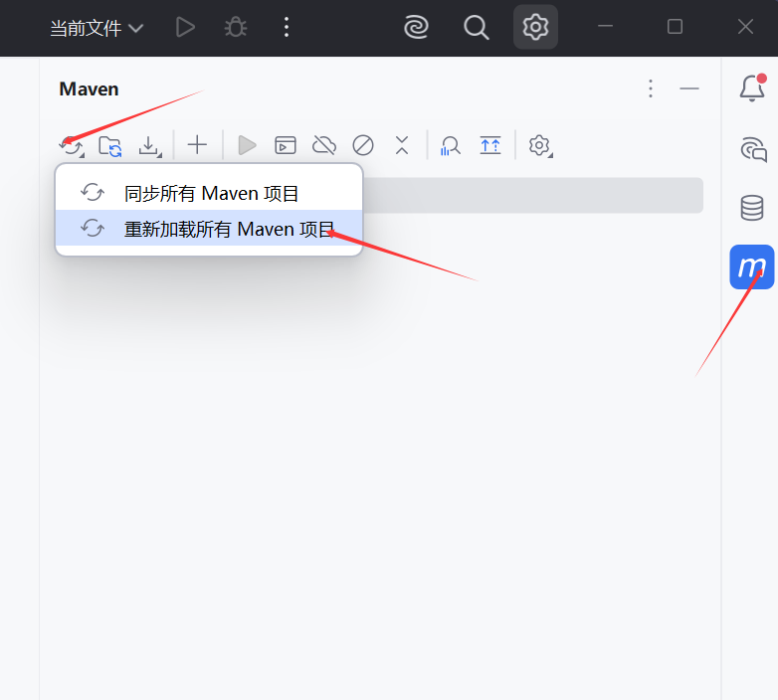Viewport: 778px width, 700px height.
Task: Add Maven project with plus icon
Action: point(197,145)
